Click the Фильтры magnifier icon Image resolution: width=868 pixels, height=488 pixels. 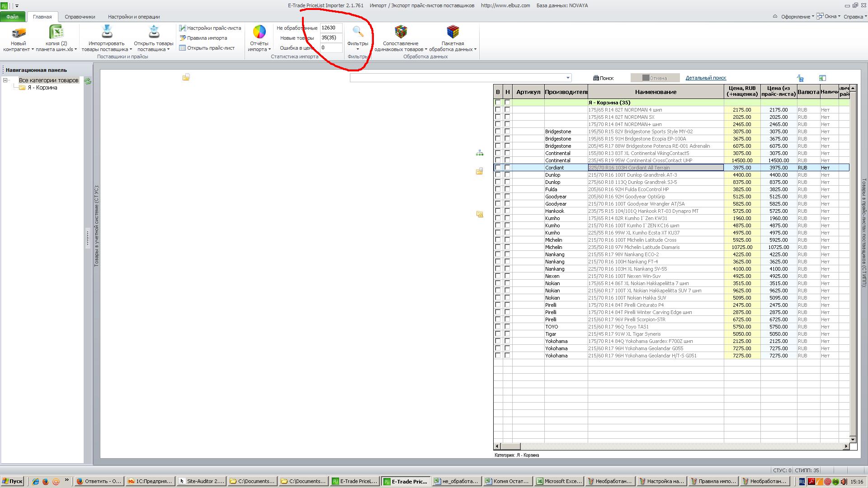pos(358,32)
